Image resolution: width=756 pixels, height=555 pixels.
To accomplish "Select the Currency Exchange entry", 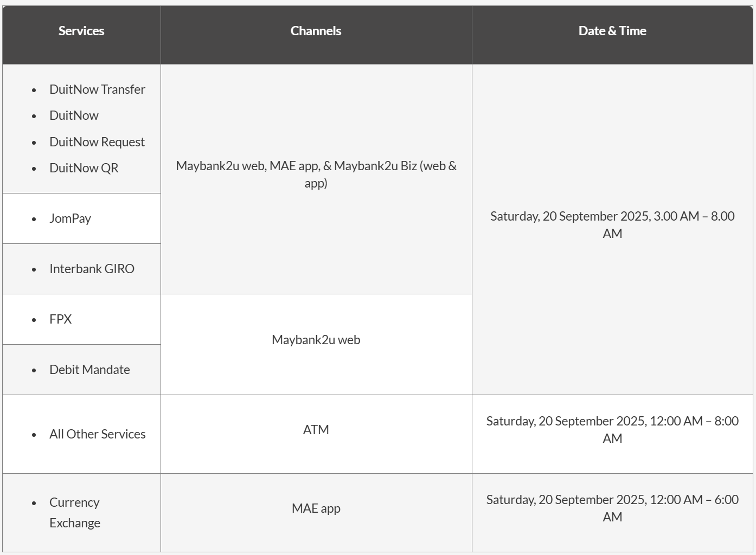I will (75, 513).
